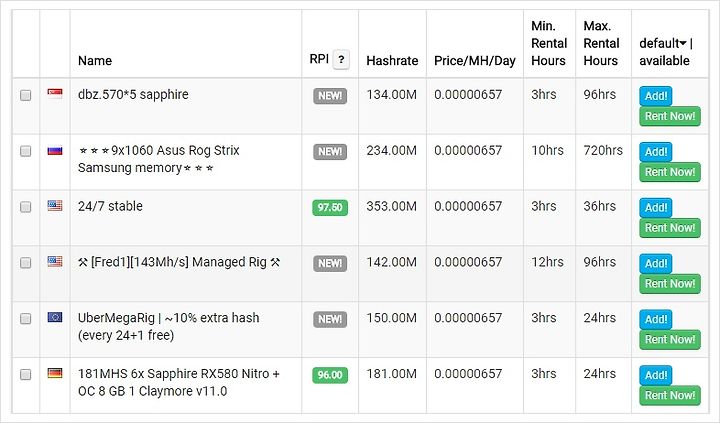Sort by the Name column header
This screenshot has height=423, width=720.
(x=95, y=61)
